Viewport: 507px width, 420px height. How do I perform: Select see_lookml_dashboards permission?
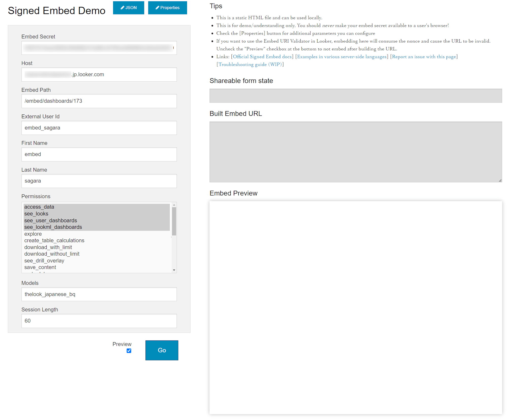point(97,227)
